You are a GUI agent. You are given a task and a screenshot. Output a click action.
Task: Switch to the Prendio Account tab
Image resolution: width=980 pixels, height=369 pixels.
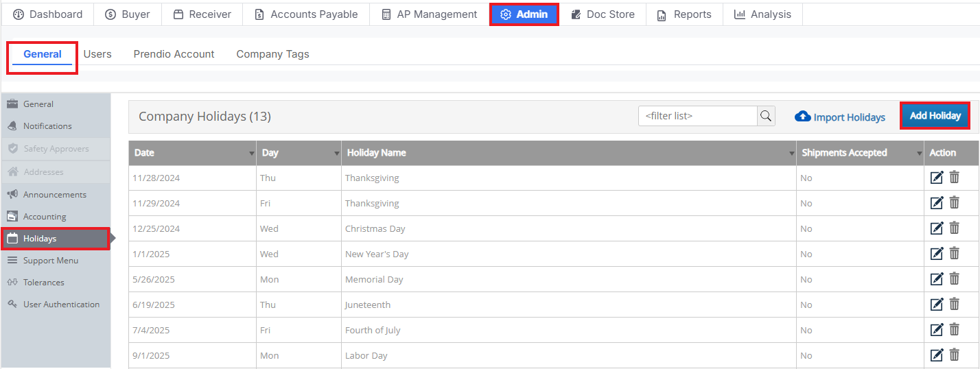174,54
